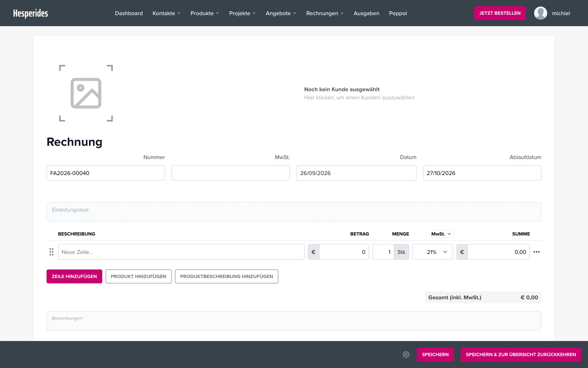Click the Datum field 26/09/2026
588x368 pixels.
coord(356,173)
